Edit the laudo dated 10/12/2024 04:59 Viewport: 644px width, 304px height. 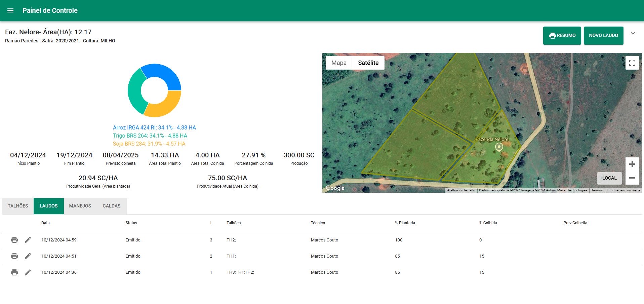coord(28,240)
